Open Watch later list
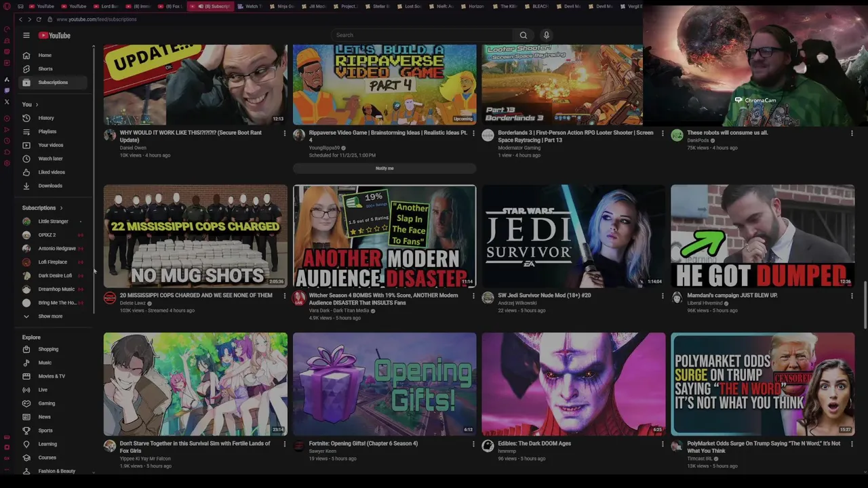 (x=54, y=159)
